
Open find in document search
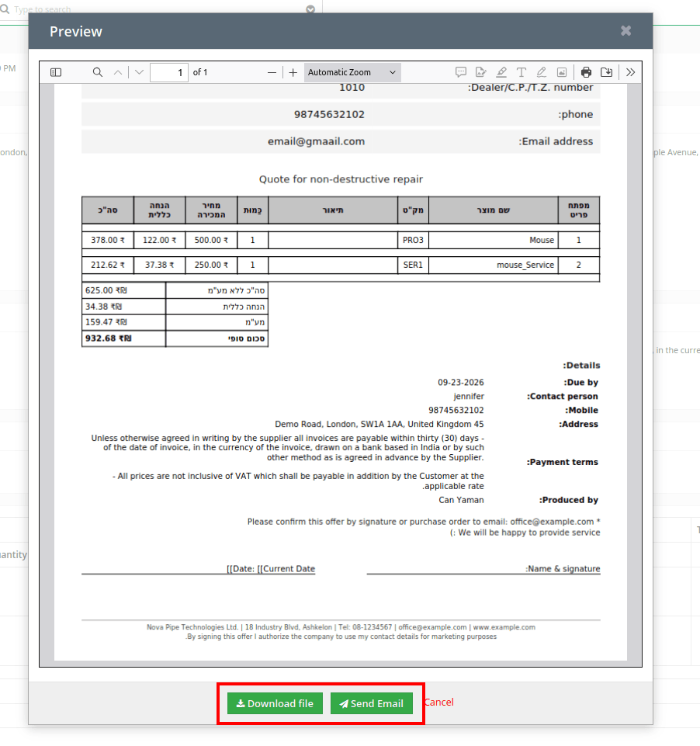pyautogui.click(x=98, y=72)
